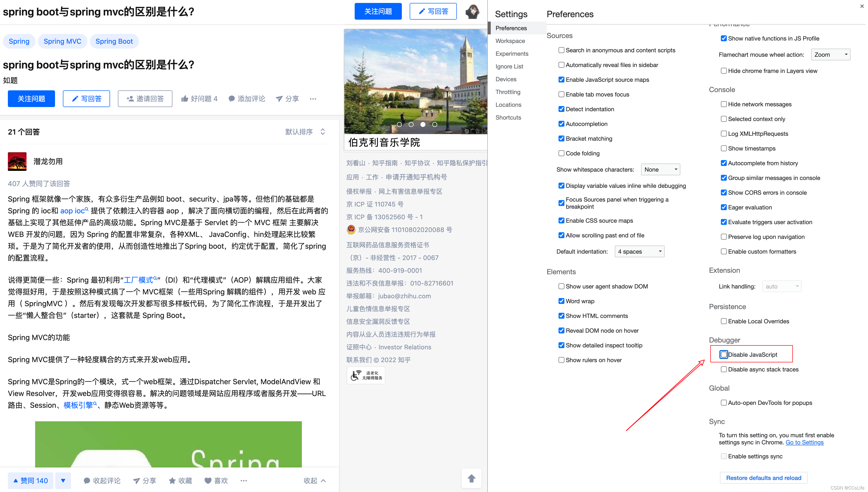Select the fourth carousel dot on the ad image
The image size is (868, 492).
[x=435, y=124]
